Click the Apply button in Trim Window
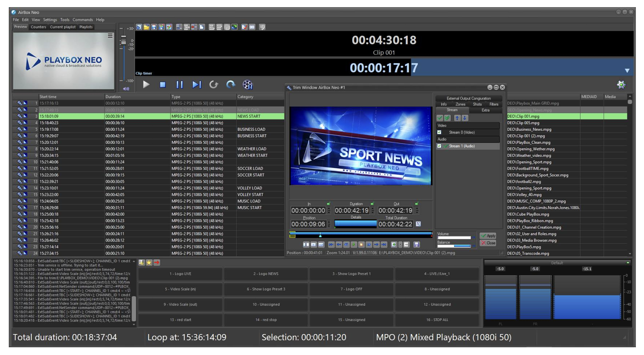The image size is (644, 355). click(488, 236)
